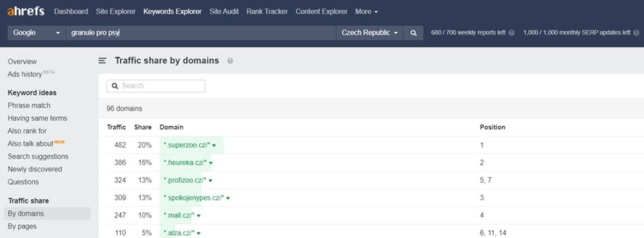Click the 1,000 monthly SERP updates left text
The width and height of the screenshot is (644, 238).
pyautogui.click(x=577, y=33)
